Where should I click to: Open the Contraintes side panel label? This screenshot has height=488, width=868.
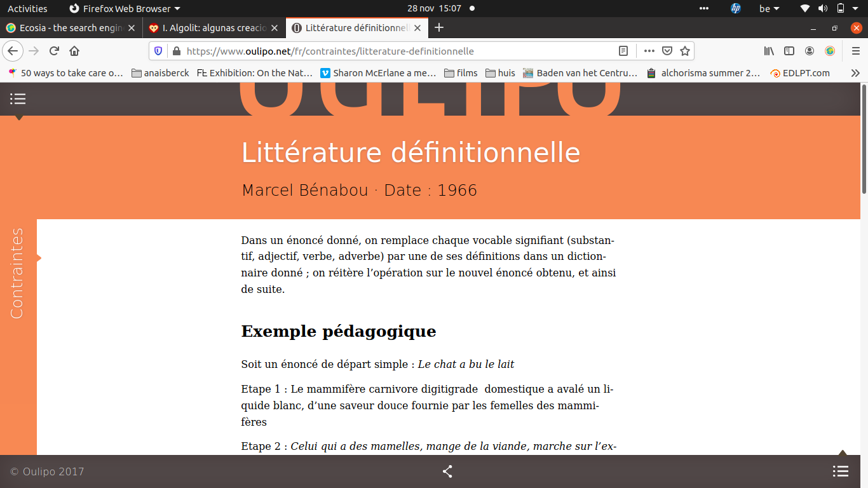coord(17,273)
